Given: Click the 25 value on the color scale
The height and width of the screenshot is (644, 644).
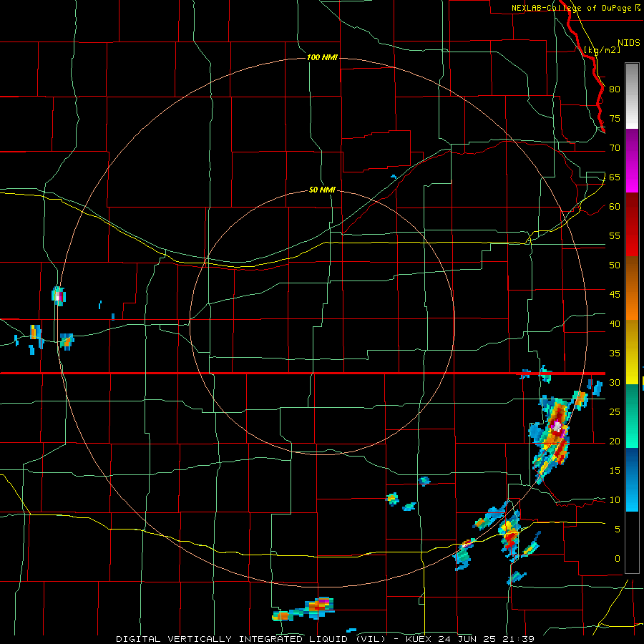Looking at the screenshot, I should tap(615, 411).
